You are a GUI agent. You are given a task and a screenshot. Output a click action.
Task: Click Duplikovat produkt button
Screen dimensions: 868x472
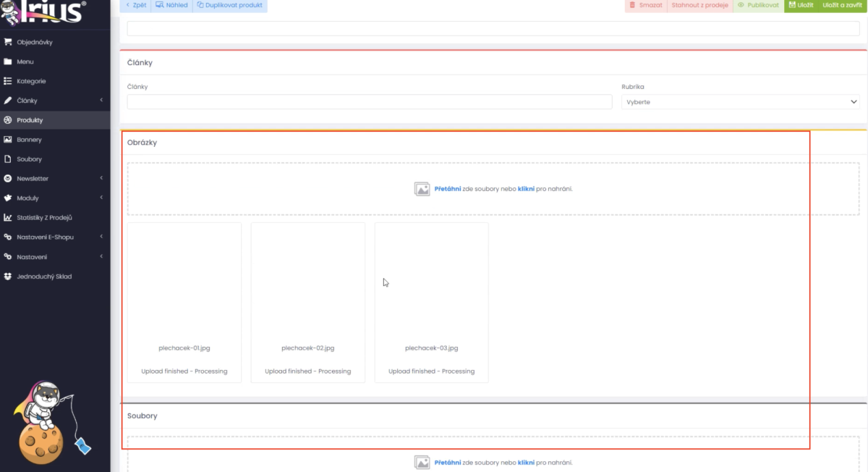point(229,5)
